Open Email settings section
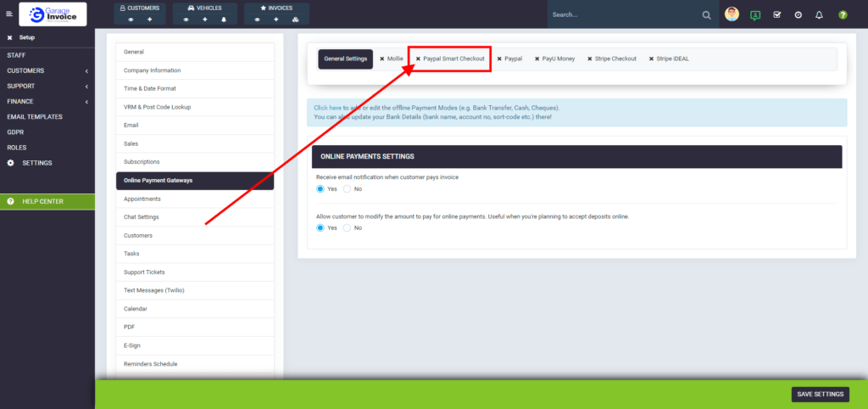 click(195, 126)
